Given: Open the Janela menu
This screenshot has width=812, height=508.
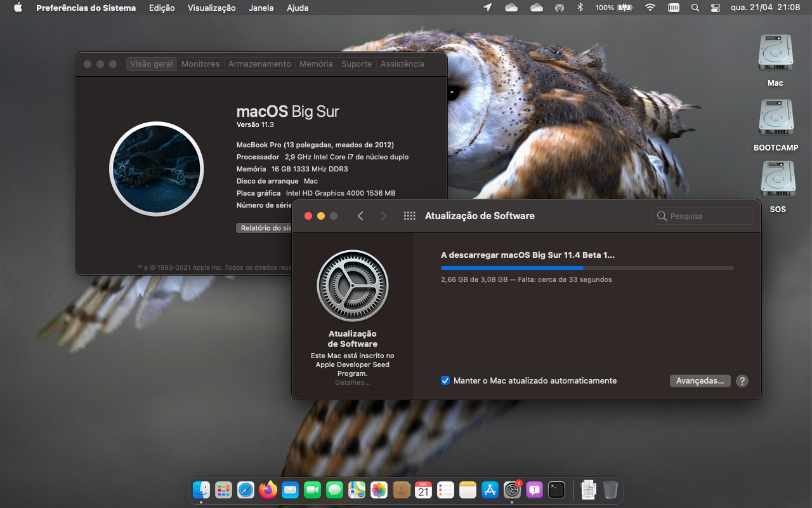Looking at the screenshot, I should point(261,8).
